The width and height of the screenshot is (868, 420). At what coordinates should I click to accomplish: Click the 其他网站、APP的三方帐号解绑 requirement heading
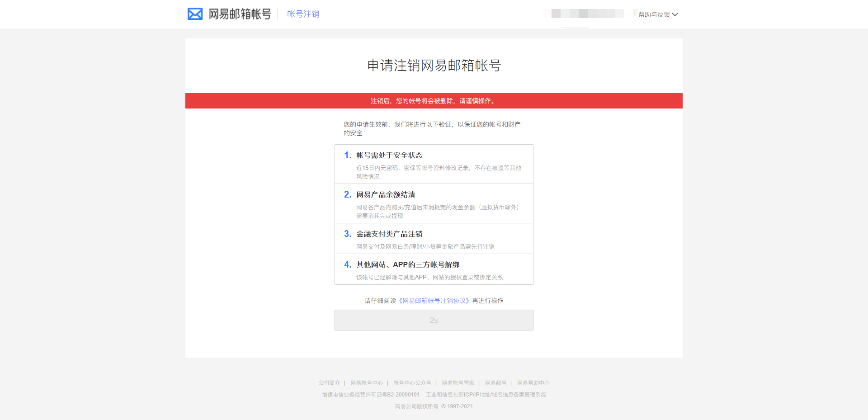pyautogui.click(x=408, y=264)
